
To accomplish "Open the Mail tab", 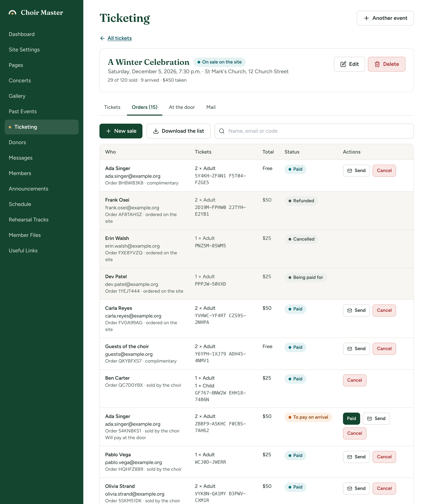I will tap(211, 107).
